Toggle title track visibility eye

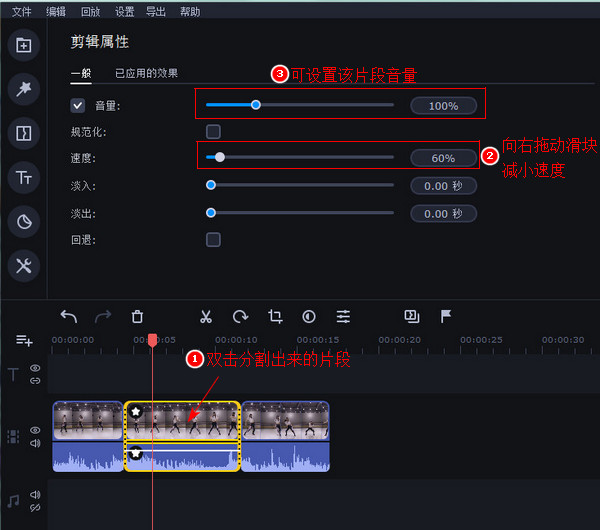click(35, 368)
